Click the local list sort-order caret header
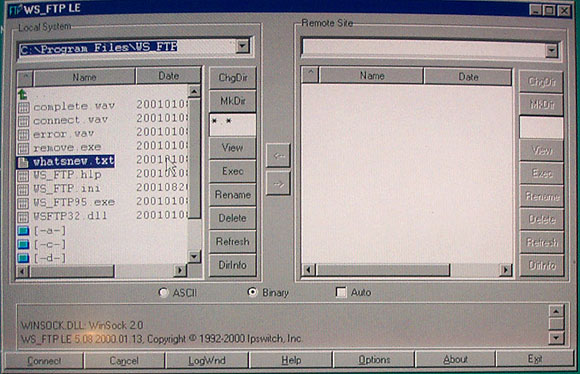 [x=25, y=77]
